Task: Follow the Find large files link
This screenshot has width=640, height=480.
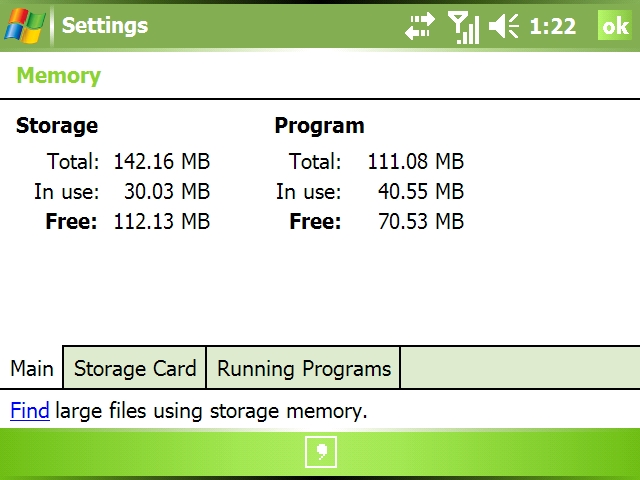Action: (x=30, y=410)
